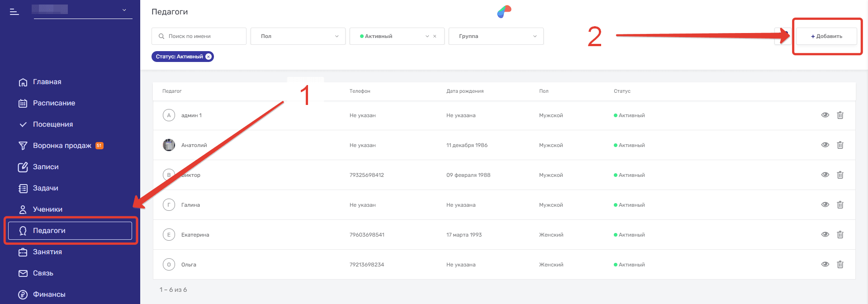The height and width of the screenshot is (304, 868).
Task: Click the hamburger menu icon in sidebar
Action: 14,12
